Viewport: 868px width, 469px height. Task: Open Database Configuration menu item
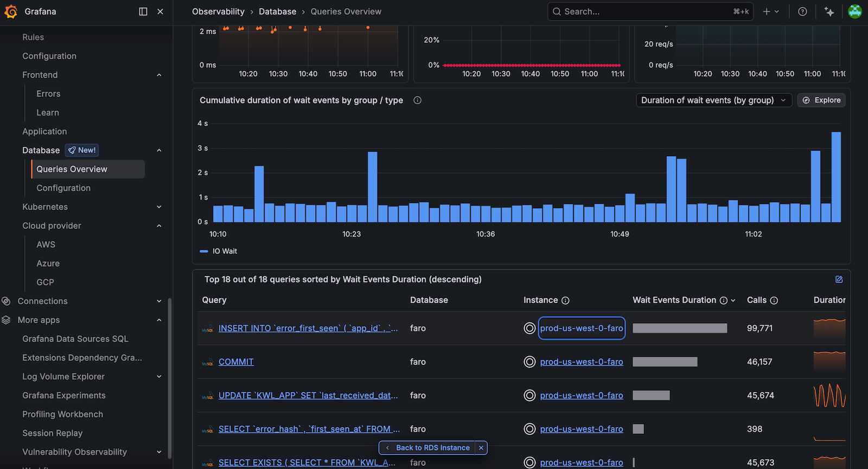click(63, 188)
